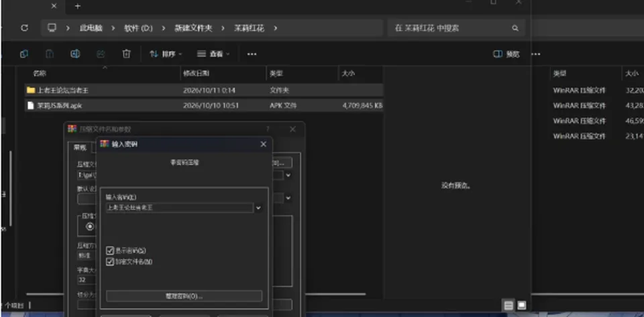This screenshot has width=644, height=317.
Task: Click 大小 header in the background window
Action: click(632, 74)
